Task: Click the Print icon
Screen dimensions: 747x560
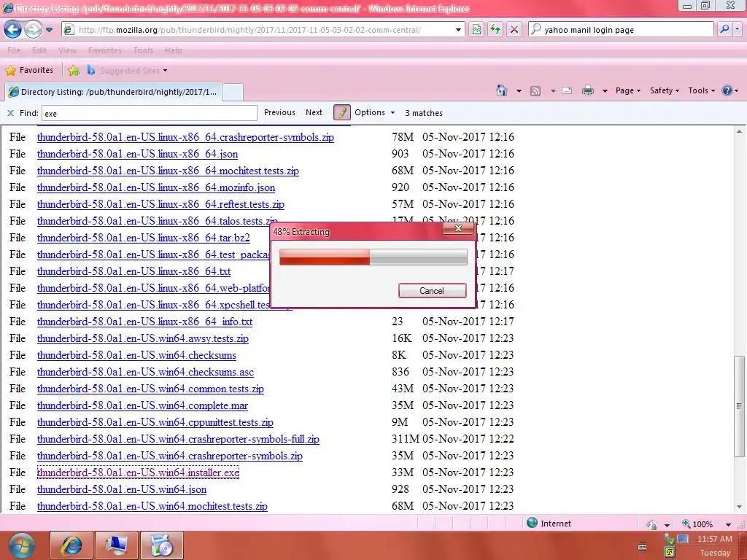Action: coord(588,90)
